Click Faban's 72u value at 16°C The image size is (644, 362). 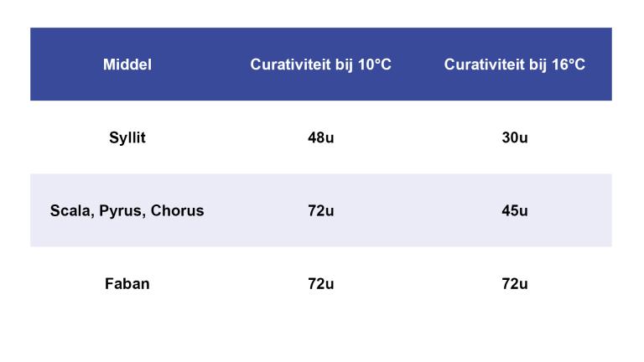tap(514, 283)
